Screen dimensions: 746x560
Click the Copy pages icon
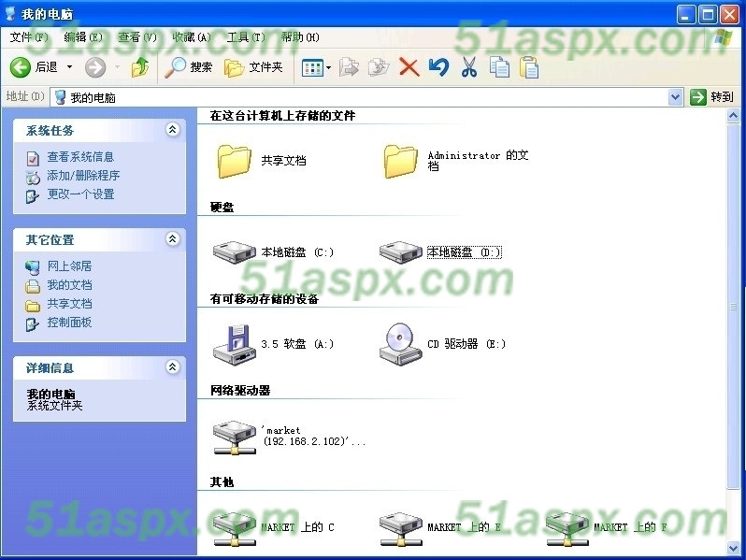pyautogui.click(x=499, y=67)
